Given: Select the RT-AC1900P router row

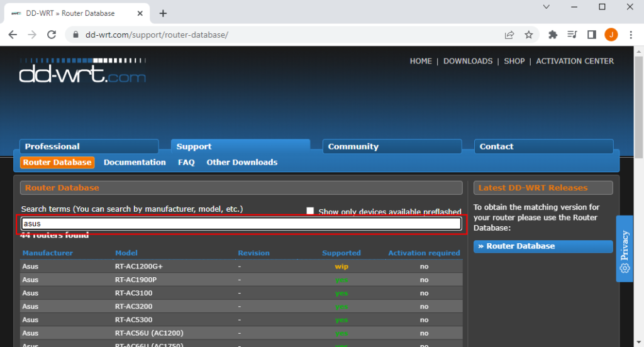Looking at the screenshot, I should pos(241,280).
